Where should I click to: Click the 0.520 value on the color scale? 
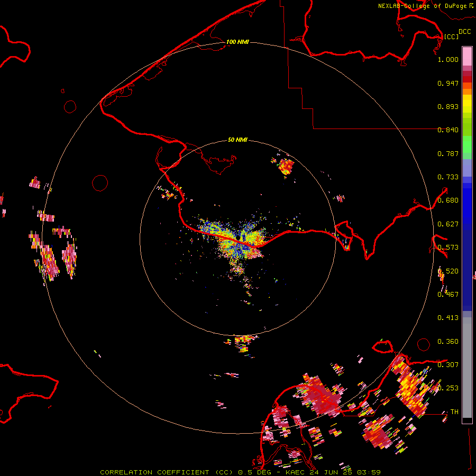(x=448, y=271)
